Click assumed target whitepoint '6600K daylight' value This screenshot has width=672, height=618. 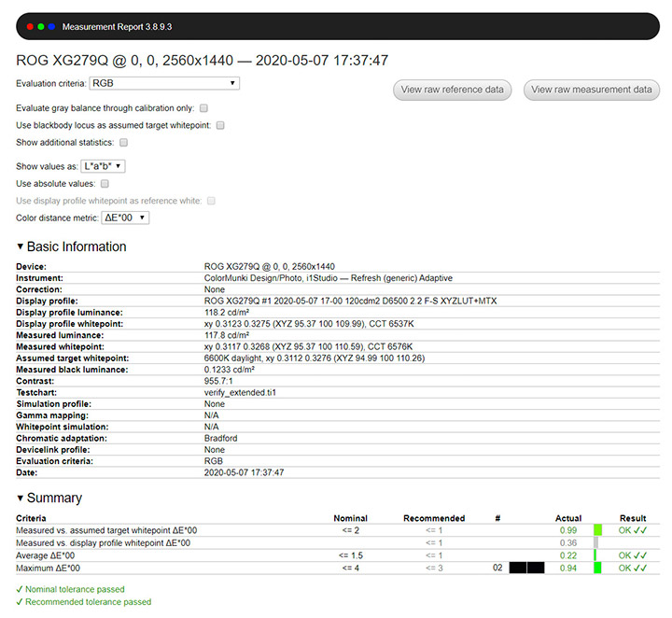(232, 358)
